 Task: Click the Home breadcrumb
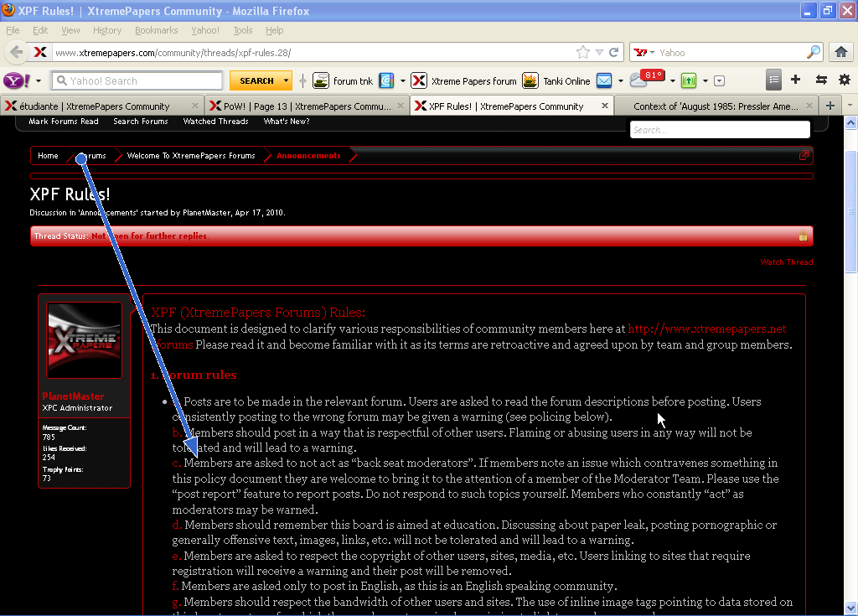point(48,156)
